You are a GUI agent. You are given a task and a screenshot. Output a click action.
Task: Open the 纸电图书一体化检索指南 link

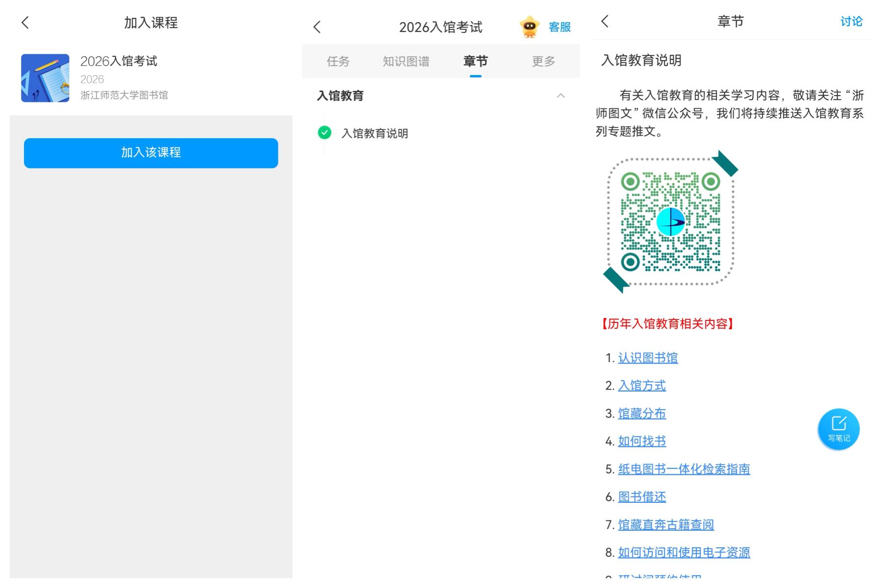tap(684, 469)
